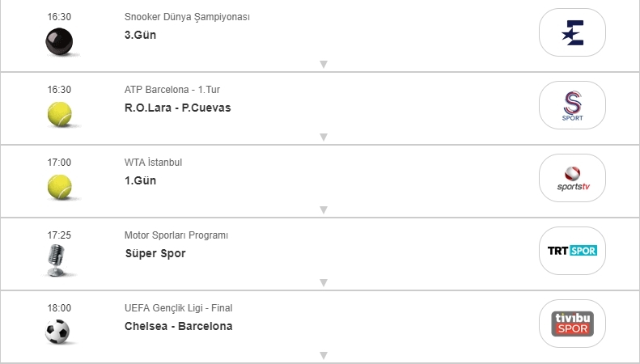This screenshot has height=364, width=640.
Task: Click the ATP Barcelona tennis ball icon
Action: coord(59,115)
